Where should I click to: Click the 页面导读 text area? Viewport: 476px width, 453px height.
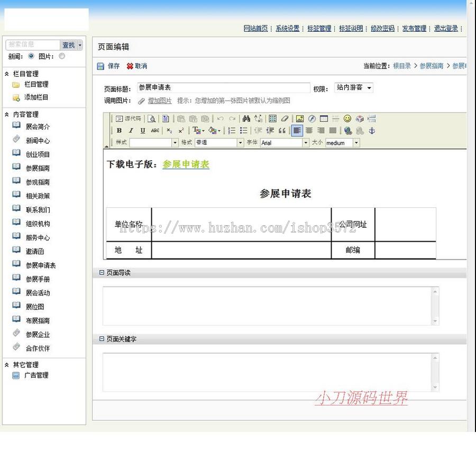click(271, 306)
